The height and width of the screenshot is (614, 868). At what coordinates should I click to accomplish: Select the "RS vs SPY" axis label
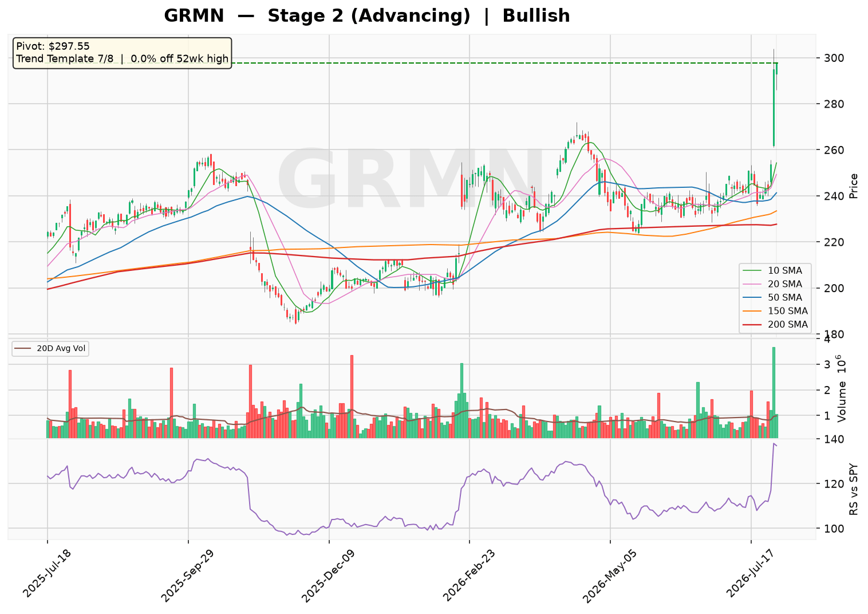[854, 489]
